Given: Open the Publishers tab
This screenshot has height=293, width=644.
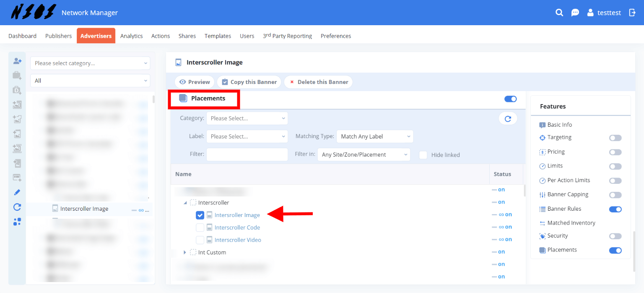Looking at the screenshot, I should pos(58,36).
